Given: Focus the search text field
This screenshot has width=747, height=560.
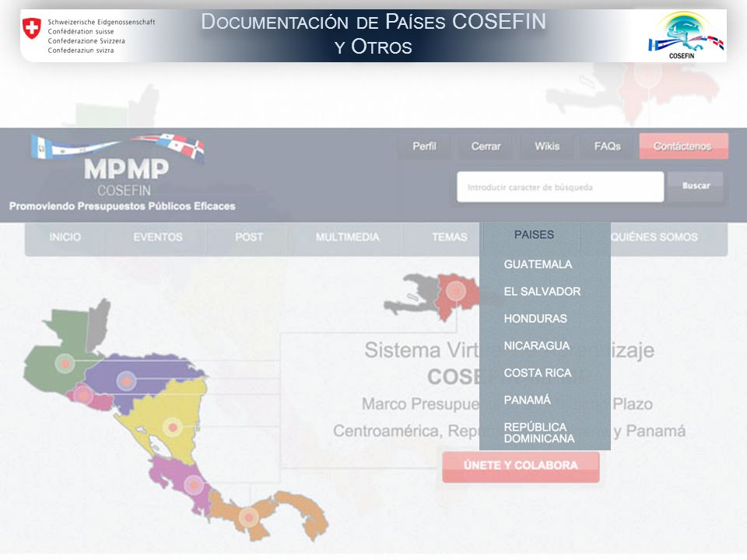Looking at the screenshot, I should [559, 187].
